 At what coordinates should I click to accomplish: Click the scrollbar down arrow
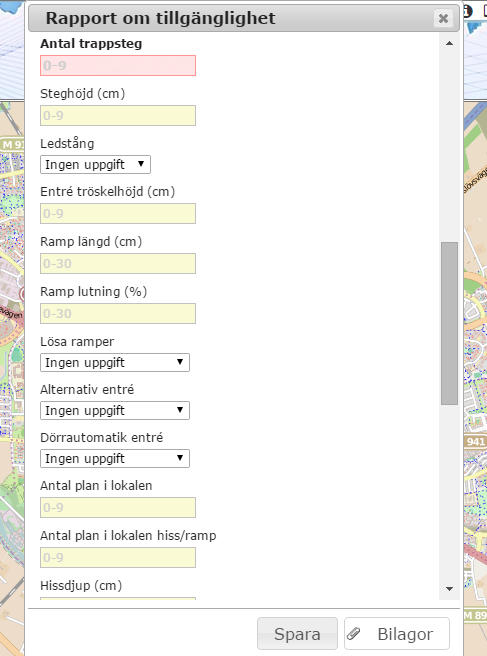pos(449,589)
